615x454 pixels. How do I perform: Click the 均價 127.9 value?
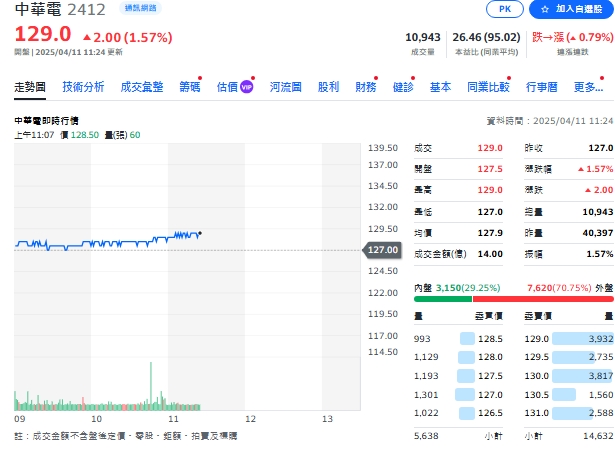(x=490, y=233)
